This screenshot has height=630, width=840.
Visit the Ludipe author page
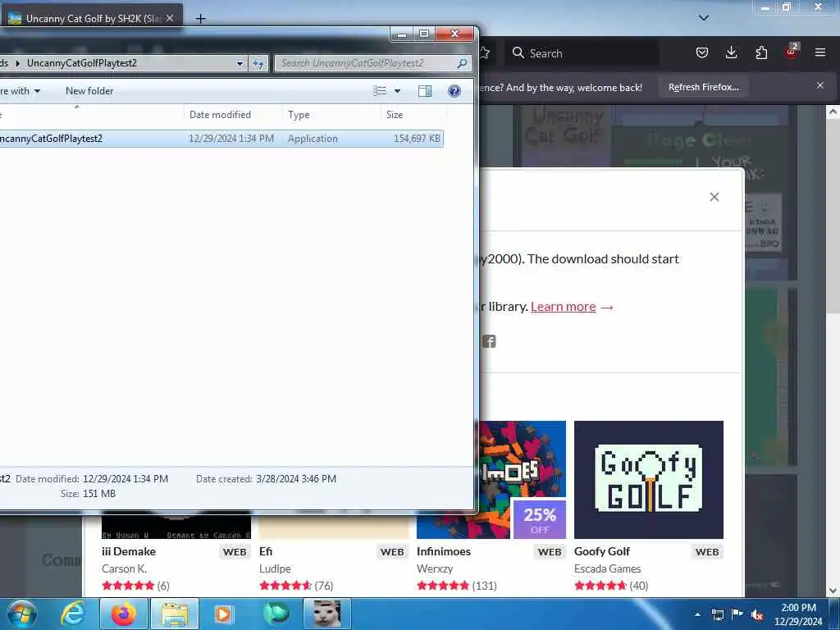point(275,568)
